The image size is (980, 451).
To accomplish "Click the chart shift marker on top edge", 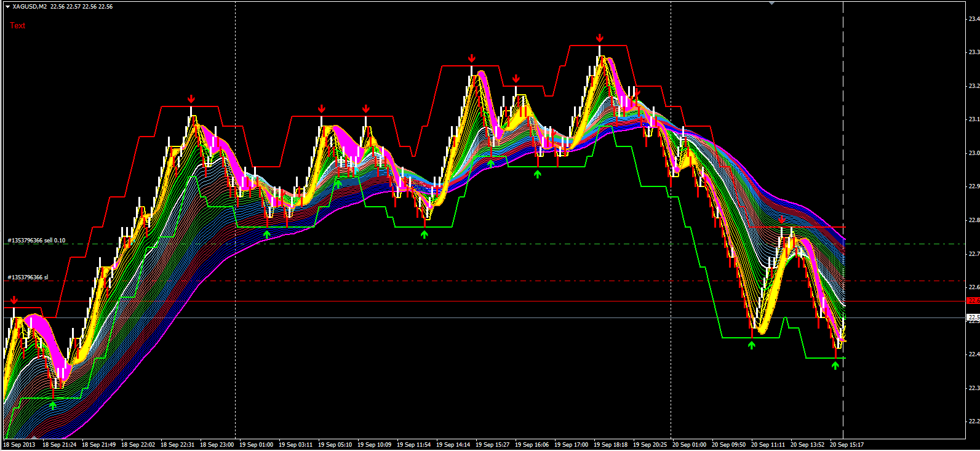I will [x=772, y=3].
